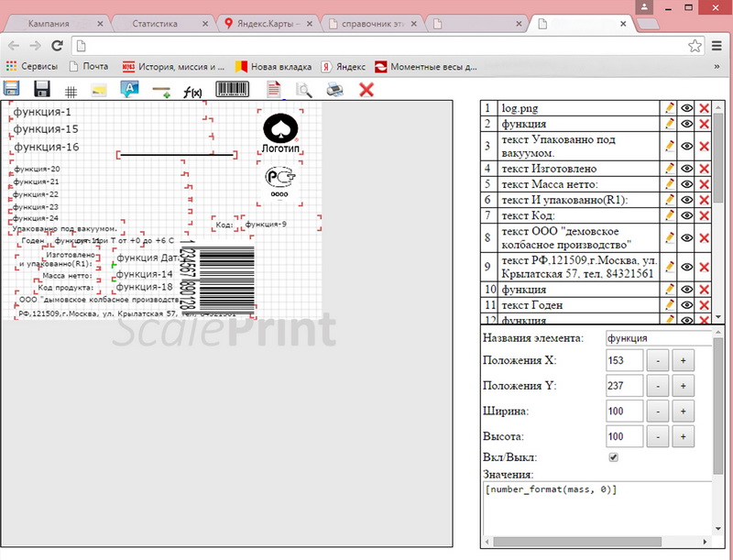Open print preview with the magnifier icon
The height and width of the screenshot is (560, 733).
303,89
